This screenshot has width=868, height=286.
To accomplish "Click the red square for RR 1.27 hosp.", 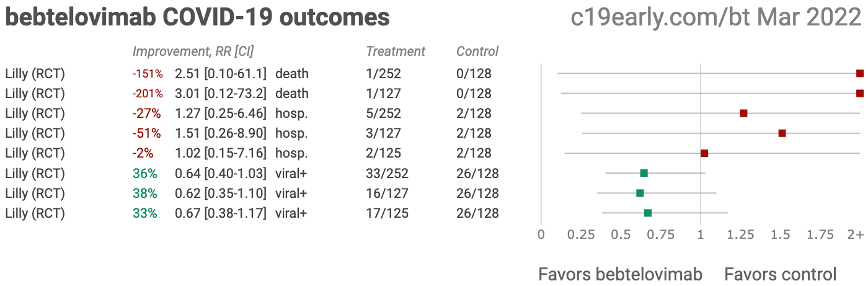I will 743,113.
